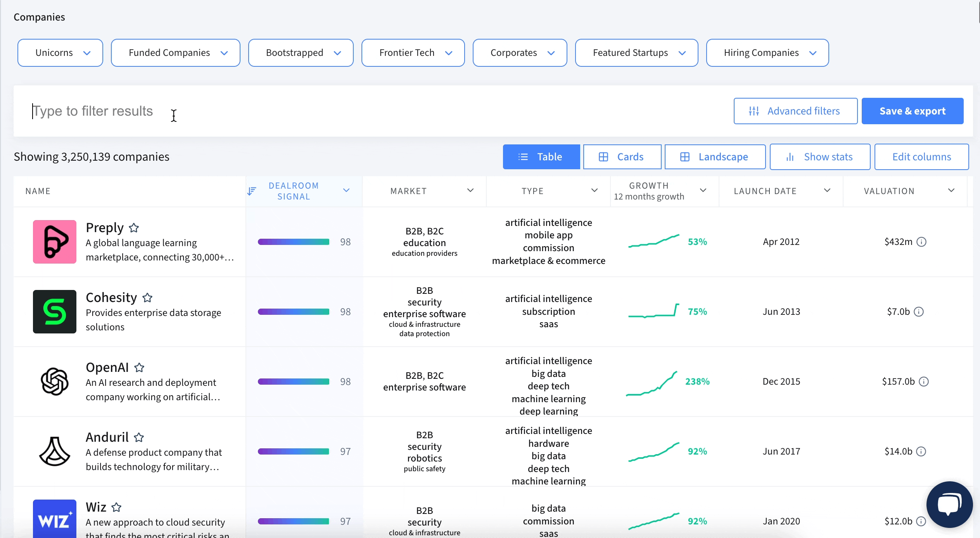Click 'Showing 3,250,139 companies' text

tap(92, 157)
